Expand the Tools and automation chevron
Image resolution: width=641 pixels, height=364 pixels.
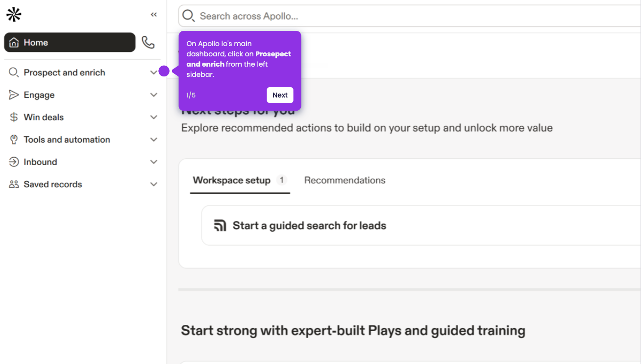tap(153, 140)
